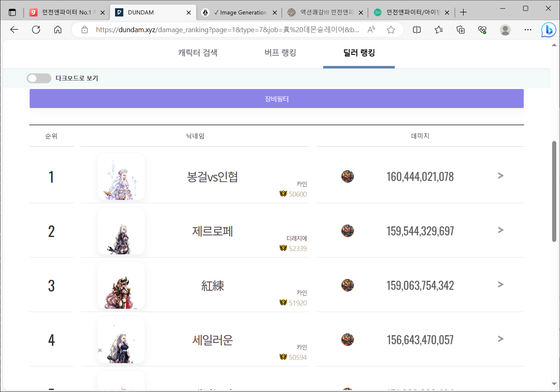Click damage value 156,643,470,057

[420, 340]
